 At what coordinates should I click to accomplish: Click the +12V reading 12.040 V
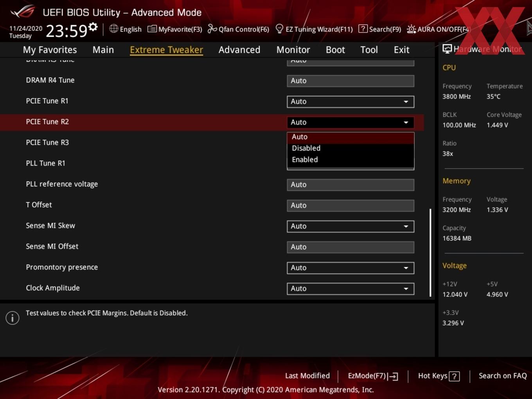[x=455, y=294]
